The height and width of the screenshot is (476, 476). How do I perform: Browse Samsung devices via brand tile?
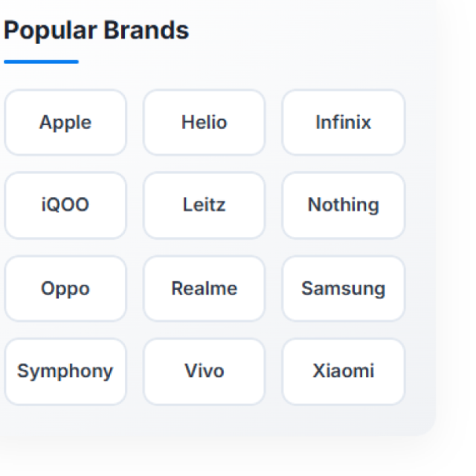click(343, 289)
